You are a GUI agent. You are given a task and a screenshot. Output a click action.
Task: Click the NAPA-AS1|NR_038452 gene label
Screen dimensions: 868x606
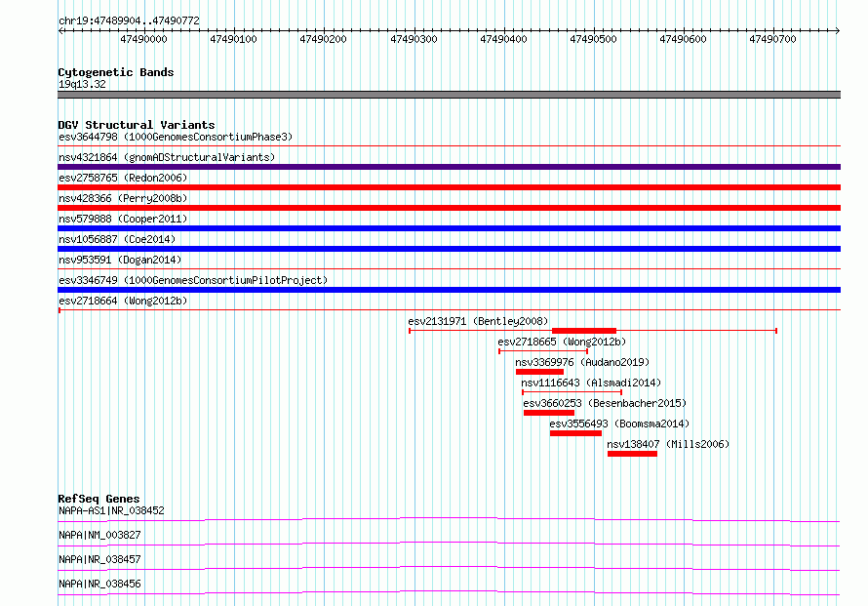111,510
